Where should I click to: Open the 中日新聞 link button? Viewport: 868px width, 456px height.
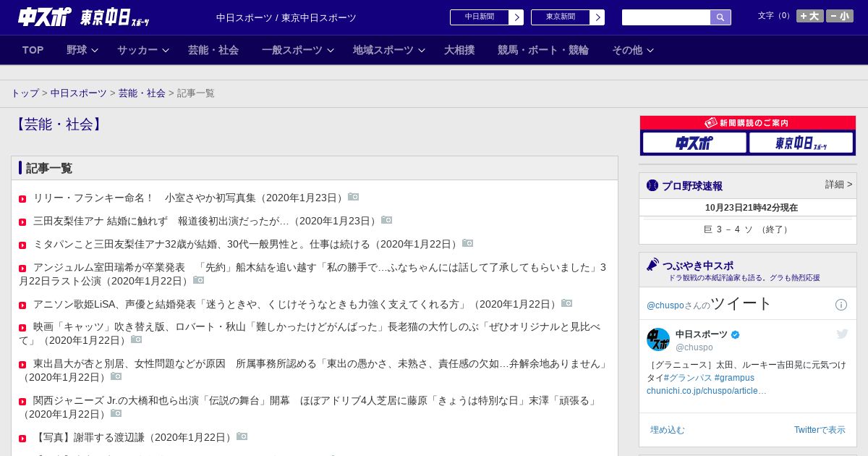(x=480, y=17)
